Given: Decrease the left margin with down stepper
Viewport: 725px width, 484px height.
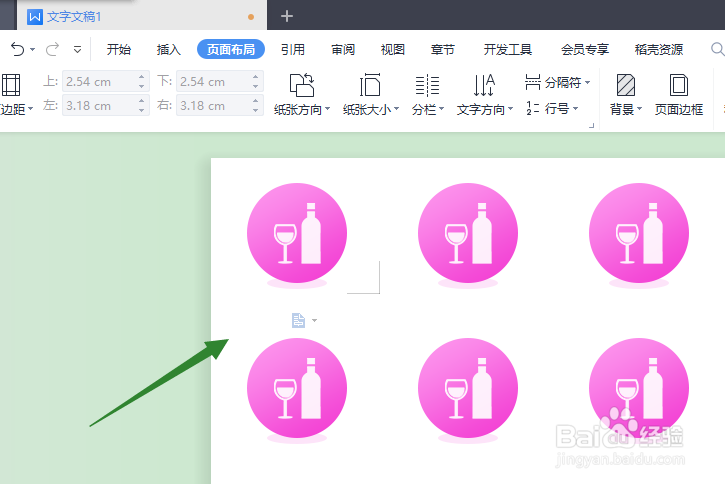Looking at the screenshot, I should pyautogui.click(x=141, y=110).
